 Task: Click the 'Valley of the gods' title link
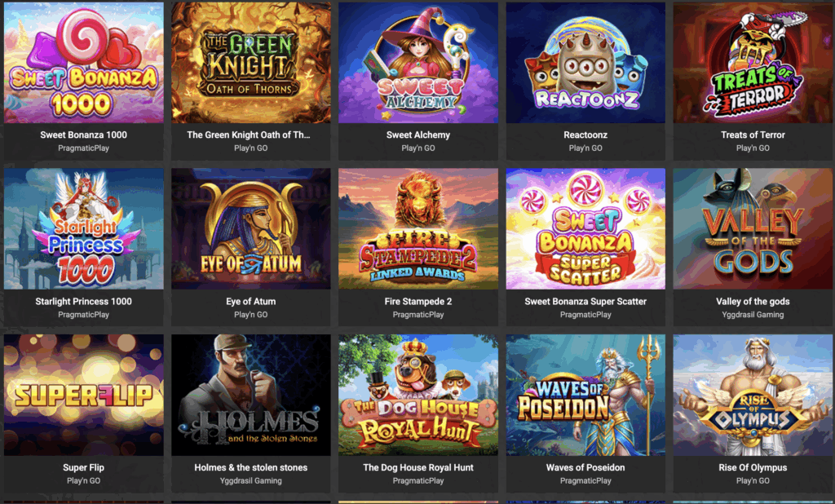pyautogui.click(x=753, y=302)
